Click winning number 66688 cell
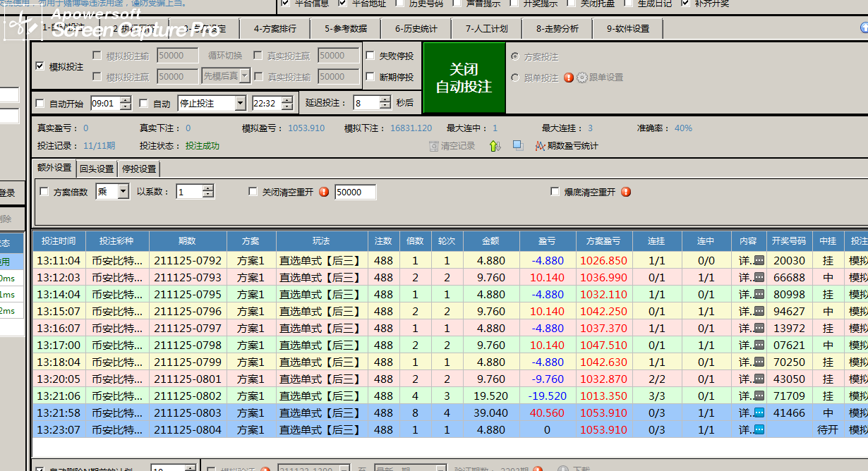Screen dimensions: 868x471 pos(789,277)
